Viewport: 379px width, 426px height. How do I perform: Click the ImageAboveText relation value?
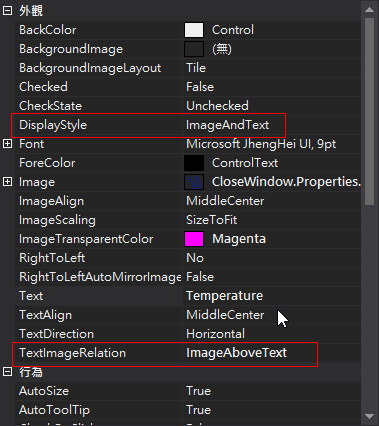point(236,353)
